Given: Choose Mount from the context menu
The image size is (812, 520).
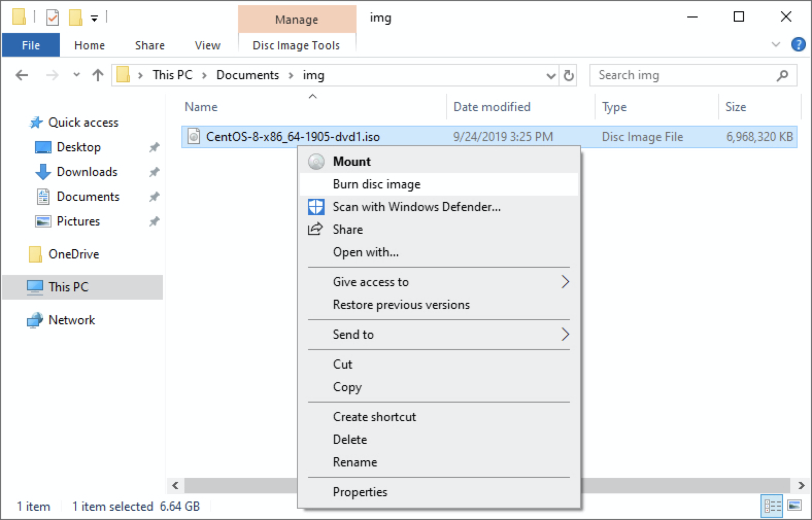Looking at the screenshot, I should click(439, 162).
